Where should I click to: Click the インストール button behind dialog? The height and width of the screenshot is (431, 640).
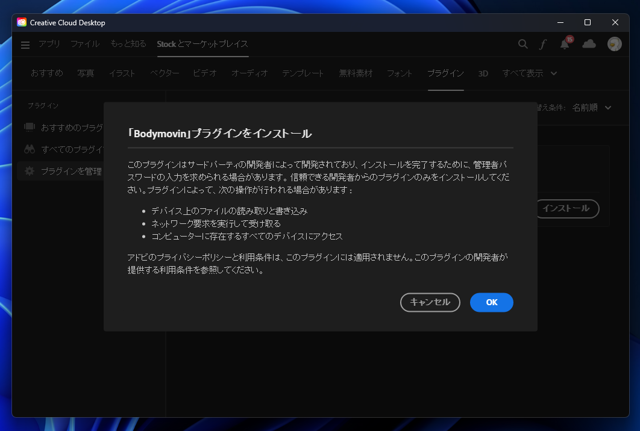pos(566,209)
